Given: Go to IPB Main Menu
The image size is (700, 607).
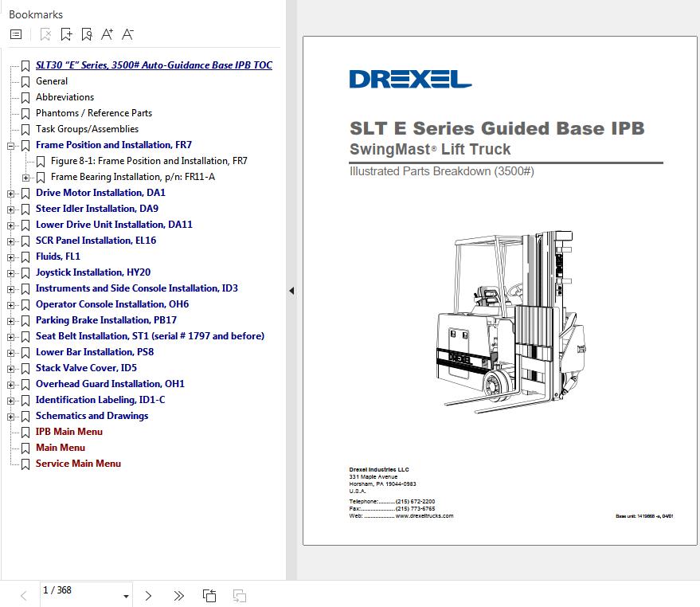Looking at the screenshot, I should pyautogui.click(x=69, y=432).
